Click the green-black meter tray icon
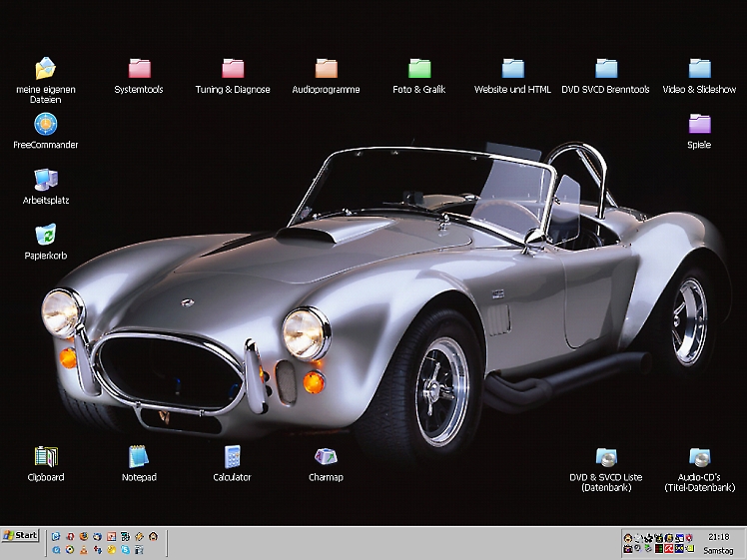Viewport: 747px width, 560px height. click(x=659, y=549)
